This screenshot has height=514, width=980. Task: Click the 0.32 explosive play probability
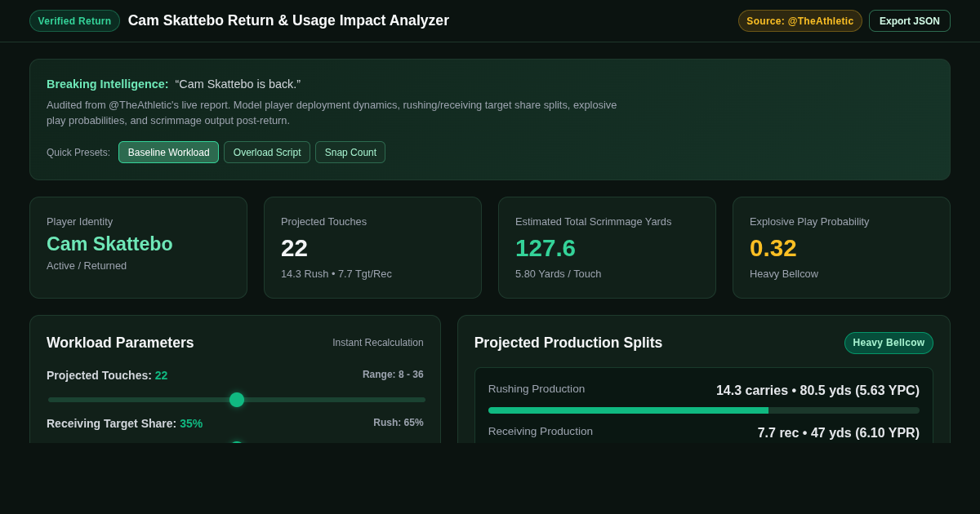click(x=773, y=248)
